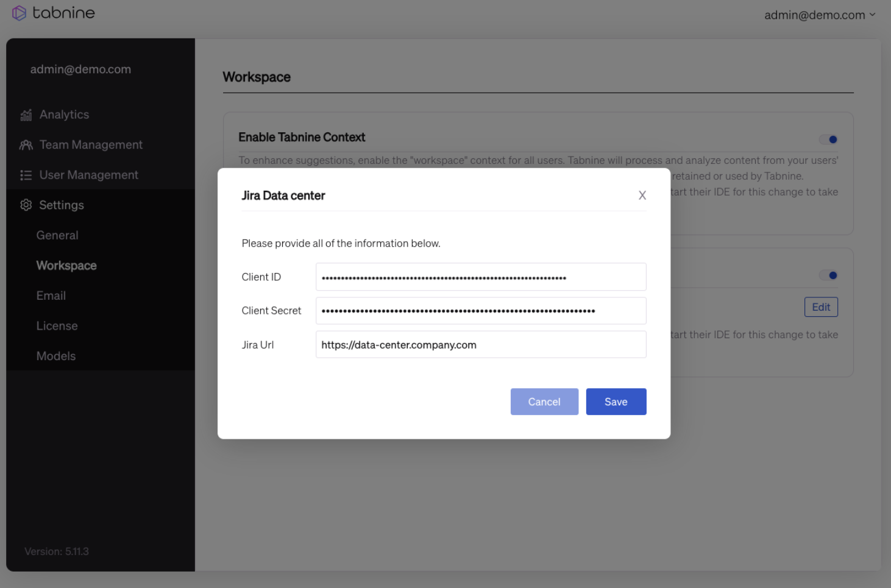Select Workspace in the settings menu
The width and height of the screenshot is (891, 588).
66,266
